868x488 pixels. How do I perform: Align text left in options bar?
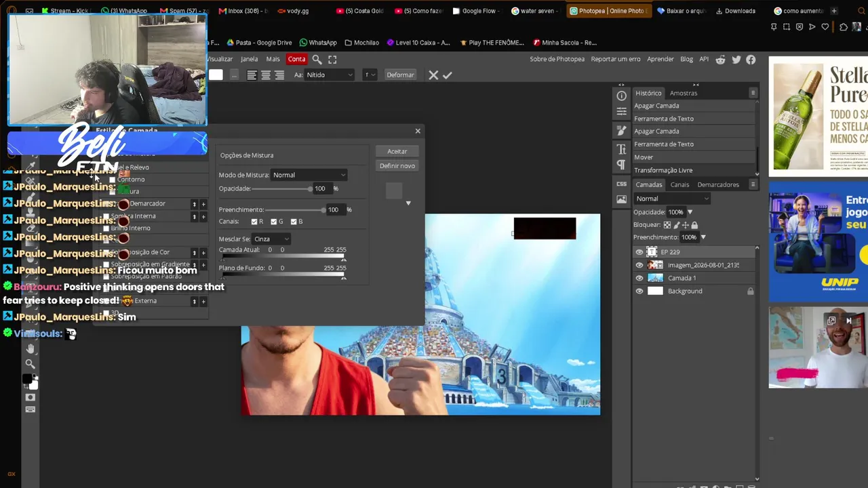(252, 75)
